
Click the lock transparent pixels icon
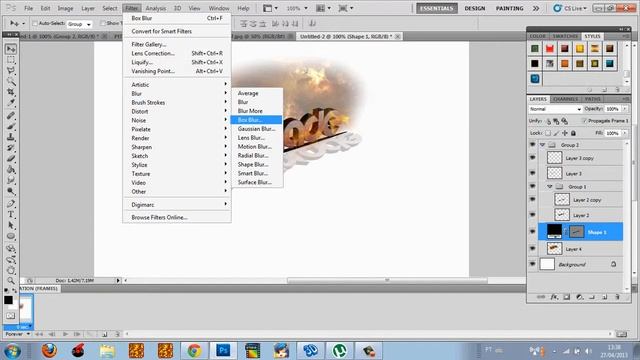coord(548,133)
